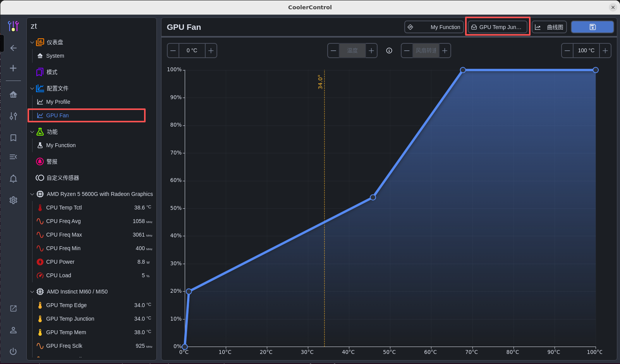Click the power icon in the sidebar
Screen dimensions: 620x364
pyautogui.click(x=13, y=351)
